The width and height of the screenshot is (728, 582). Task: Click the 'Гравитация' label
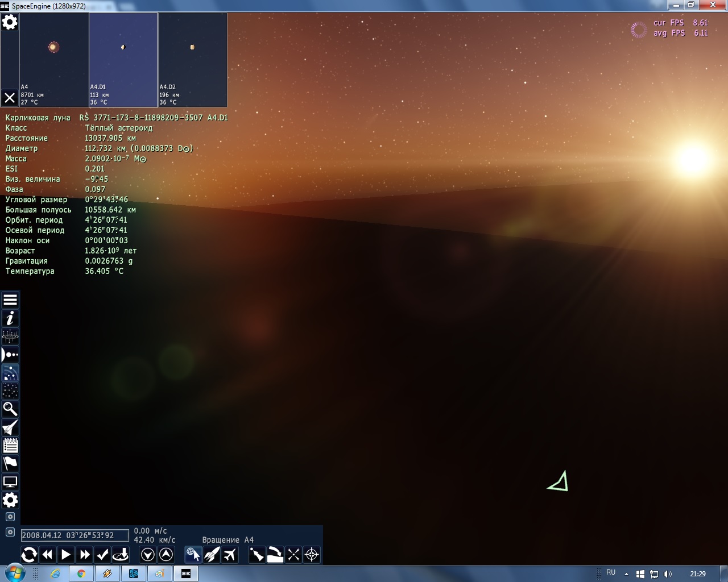(27, 261)
